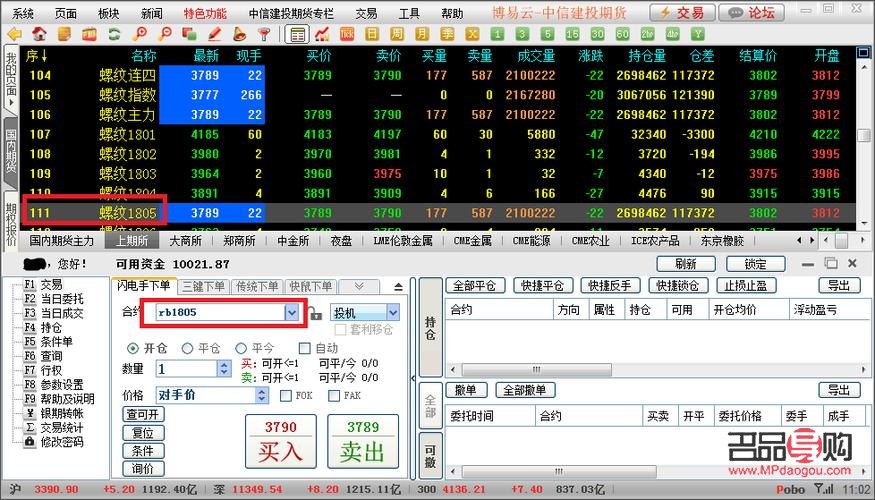
Task: Click the alarm bell toolbar icon
Action: (239, 35)
